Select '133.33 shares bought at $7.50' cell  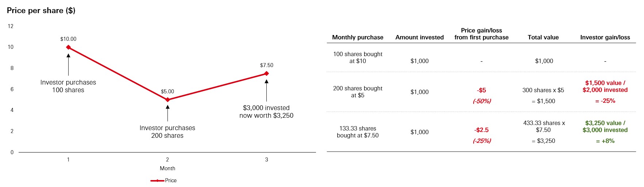click(358, 132)
